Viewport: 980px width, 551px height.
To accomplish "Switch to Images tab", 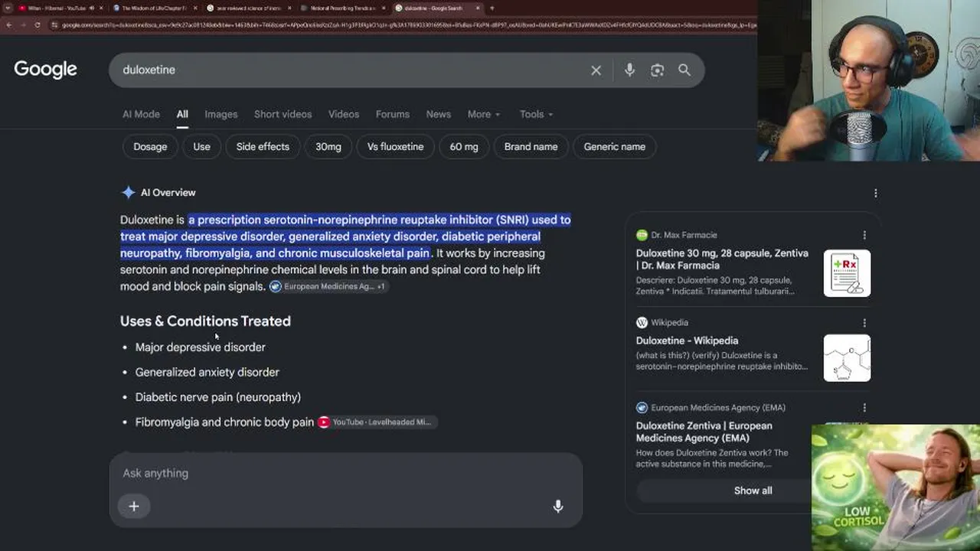I will coord(221,114).
